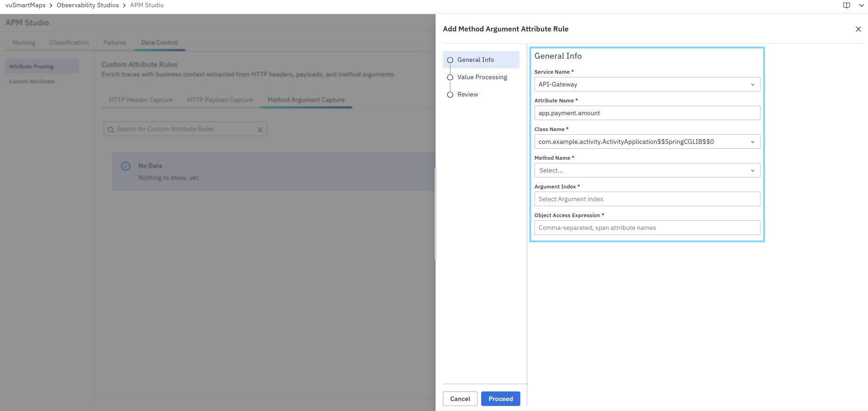Open the Failures tab
Screen dimensions: 868x411
[115, 42]
